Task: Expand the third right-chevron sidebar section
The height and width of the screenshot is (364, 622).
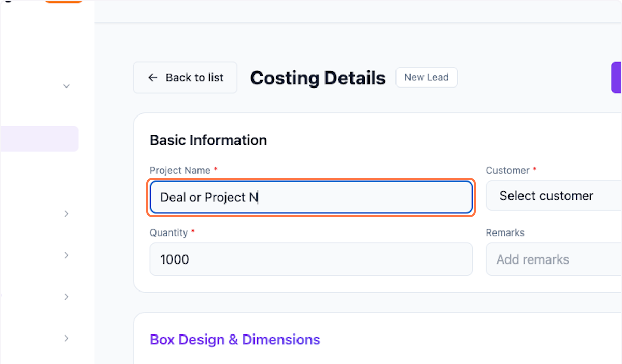Action: click(x=66, y=297)
